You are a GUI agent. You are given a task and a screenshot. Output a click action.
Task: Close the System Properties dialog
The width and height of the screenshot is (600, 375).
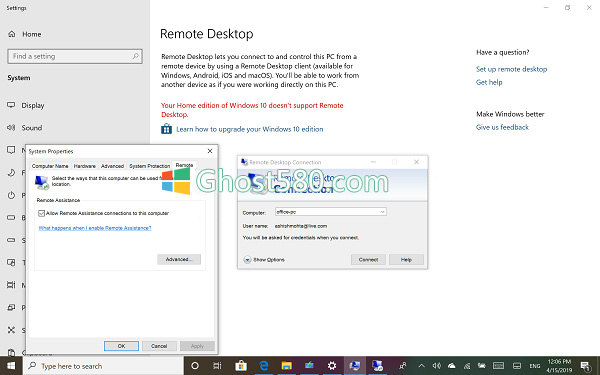pyautogui.click(x=210, y=151)
